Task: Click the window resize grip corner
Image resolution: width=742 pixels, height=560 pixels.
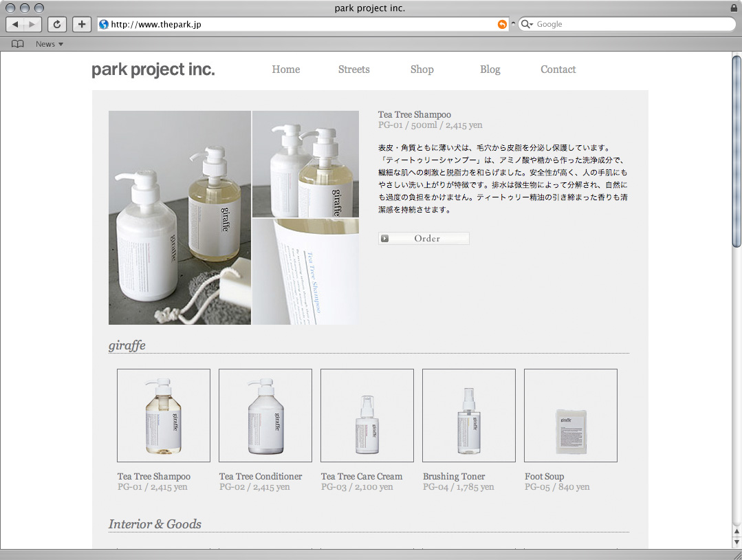Action: (x=737, y=555)
